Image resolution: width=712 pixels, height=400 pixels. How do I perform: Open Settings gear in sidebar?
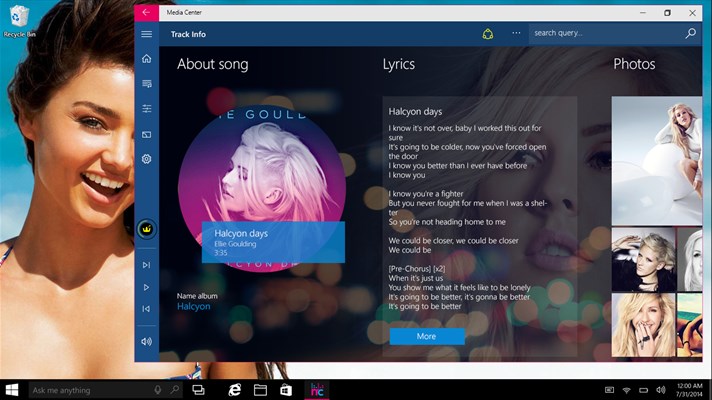146,159
